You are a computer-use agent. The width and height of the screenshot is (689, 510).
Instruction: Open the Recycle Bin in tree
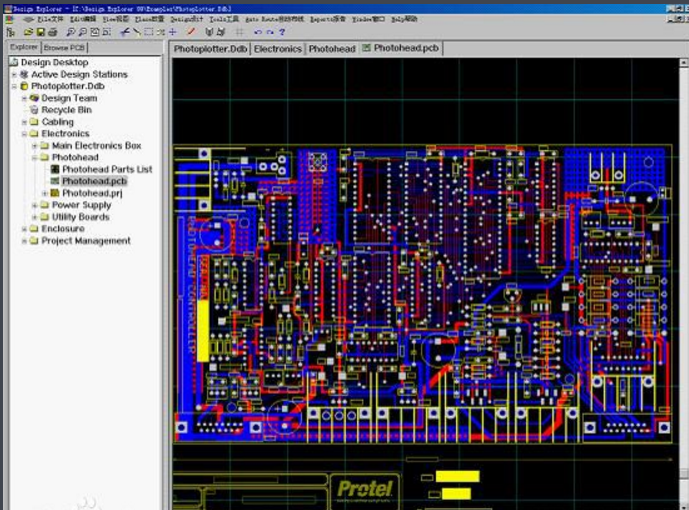coord(66,110)
